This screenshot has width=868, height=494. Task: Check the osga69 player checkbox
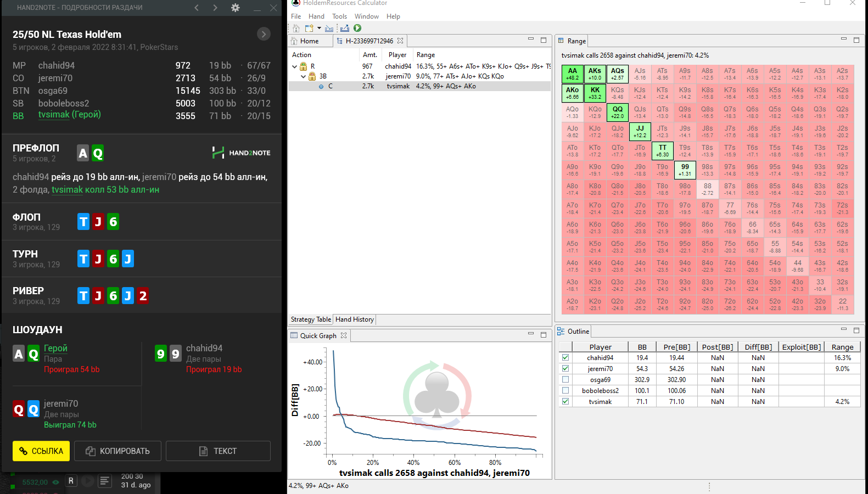(x=565, y=379)
